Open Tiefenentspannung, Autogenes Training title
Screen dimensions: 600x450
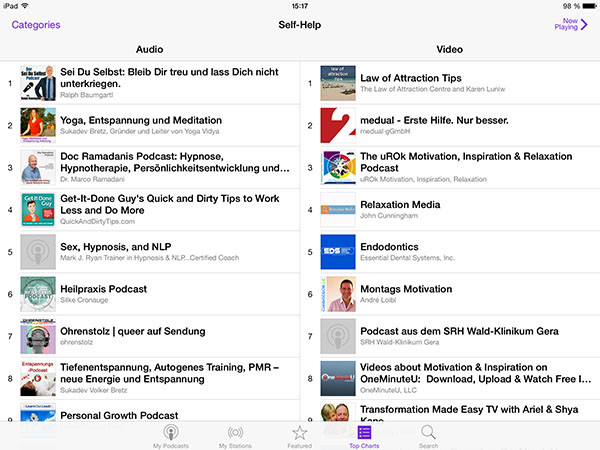[x=170, y=373]
